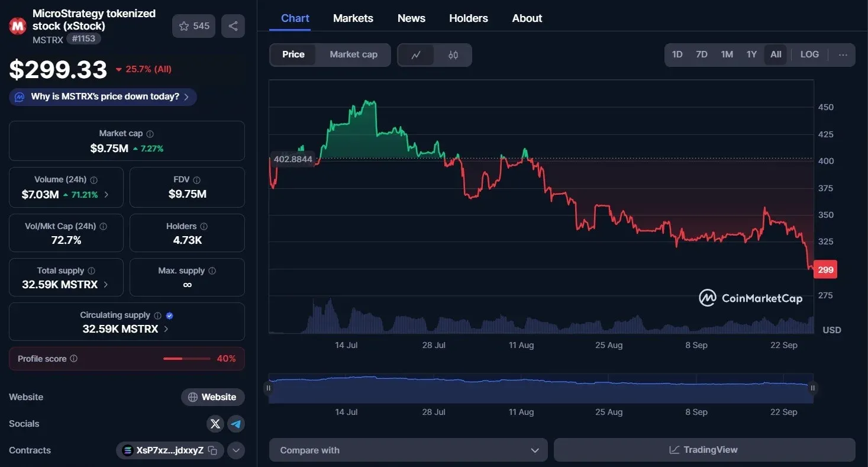The width and height of the screenshot is (868, 467).
Task: Expand Volume (24h) details chevron
Action: 107,194
